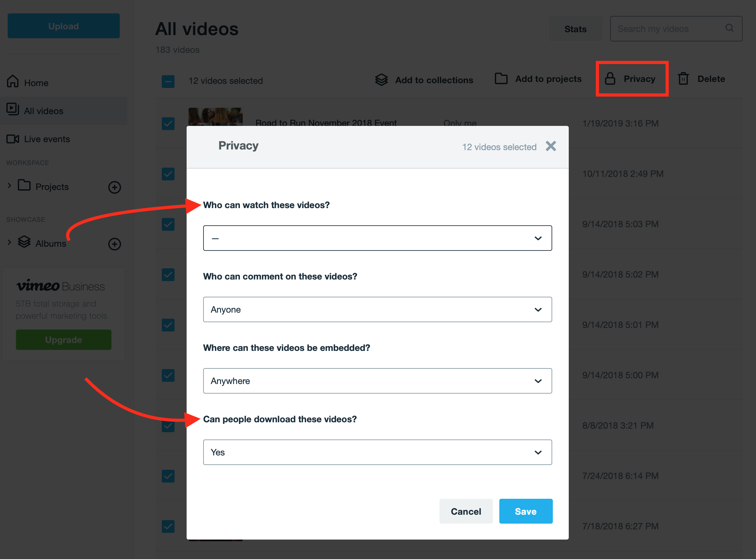Viewport: 756px width, 559px height.
Task: Uncheck the 9/14/2018 5:03 PM video
Action: click(168, 224)
